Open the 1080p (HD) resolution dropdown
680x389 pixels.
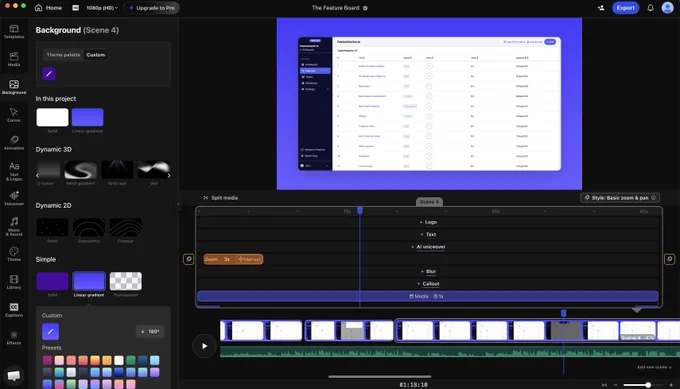pos(101,8)
